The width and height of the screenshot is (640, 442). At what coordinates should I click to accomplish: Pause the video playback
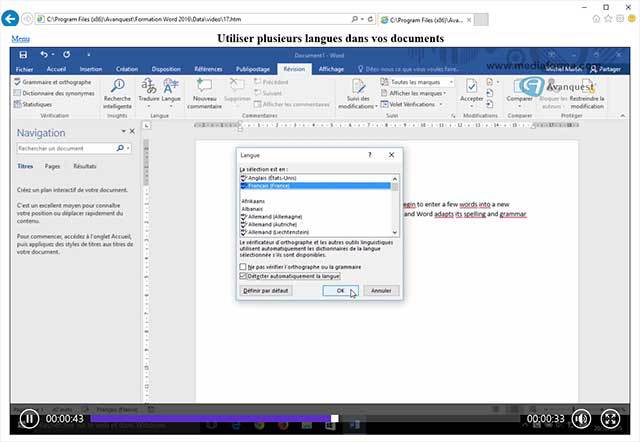[x=29, y=419]
